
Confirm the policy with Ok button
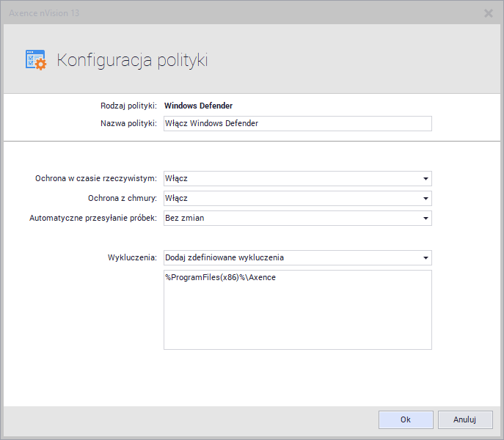tap(406, 419)
